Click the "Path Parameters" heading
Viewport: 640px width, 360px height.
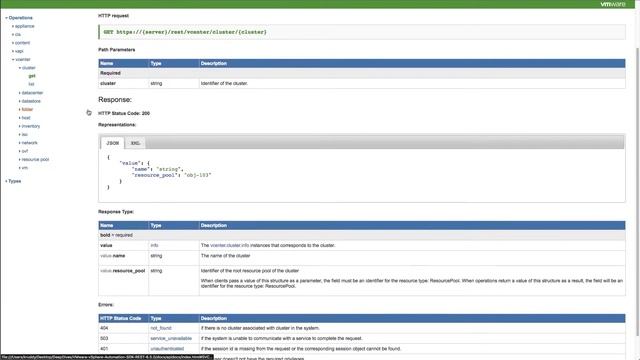pyautogui.click(x=117, y=50)
